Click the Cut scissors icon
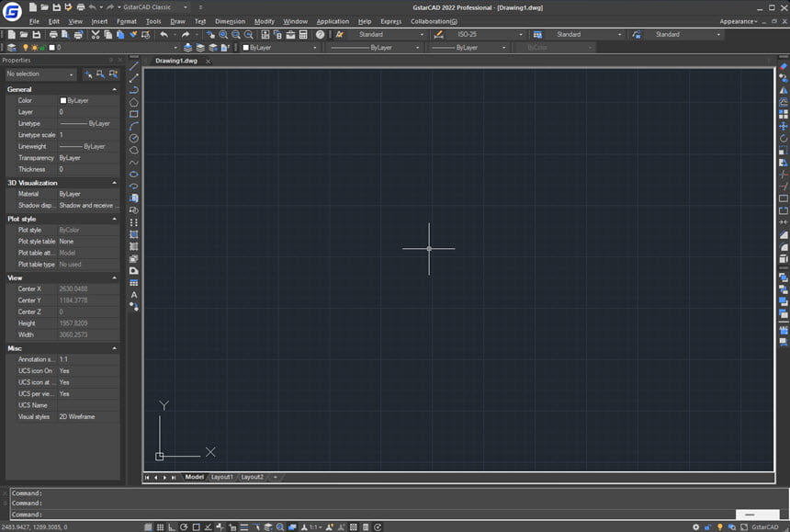790x532 pixels. pos(96,34)
